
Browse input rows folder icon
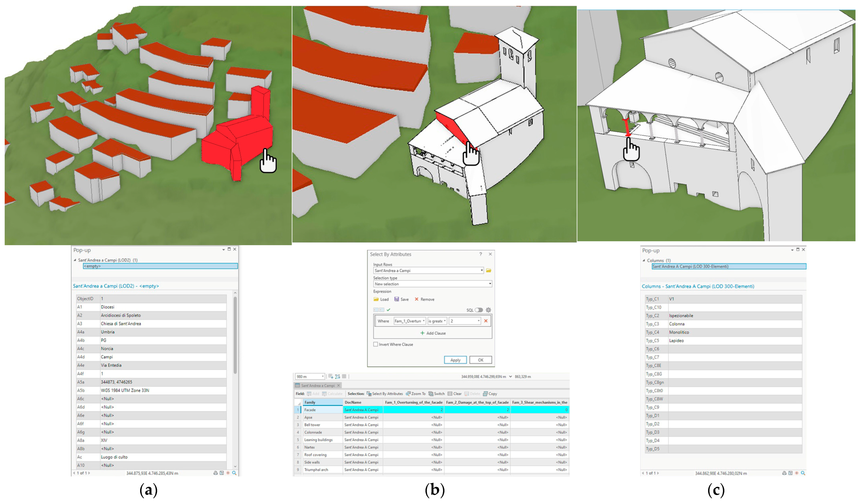(x=489, y=270)
